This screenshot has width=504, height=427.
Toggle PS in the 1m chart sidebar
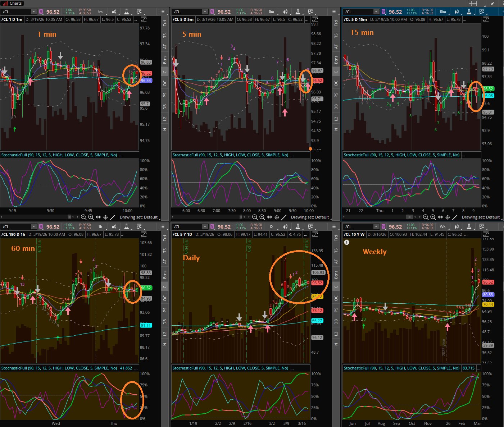coord(165,95)
